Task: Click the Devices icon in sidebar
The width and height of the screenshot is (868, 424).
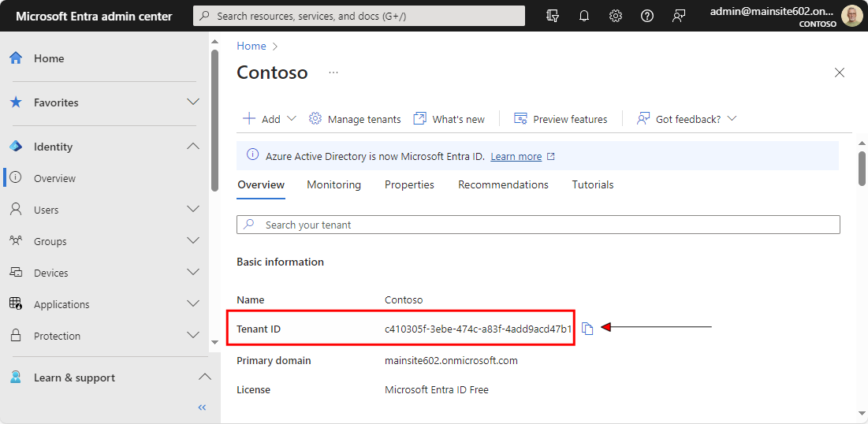Action: pos(16,273)
